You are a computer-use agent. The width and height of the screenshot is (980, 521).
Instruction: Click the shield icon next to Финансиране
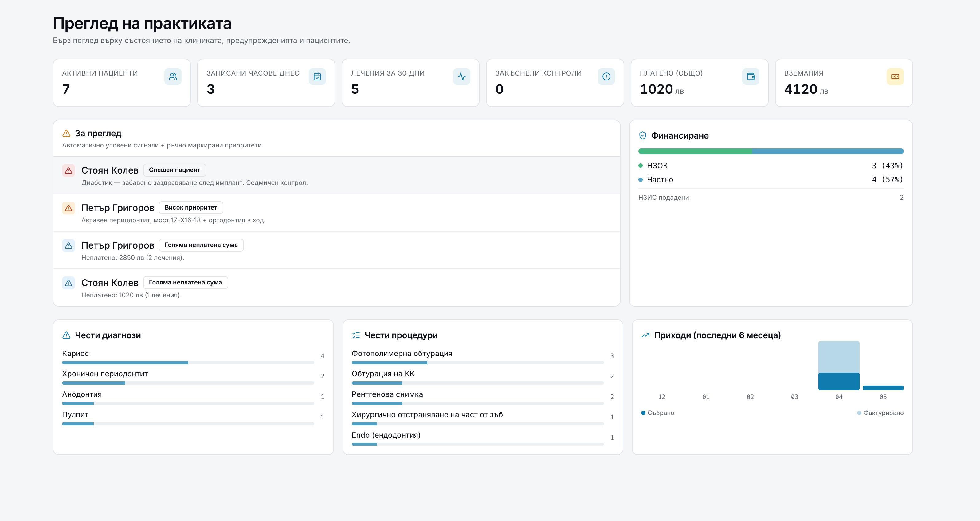[643, 135]
